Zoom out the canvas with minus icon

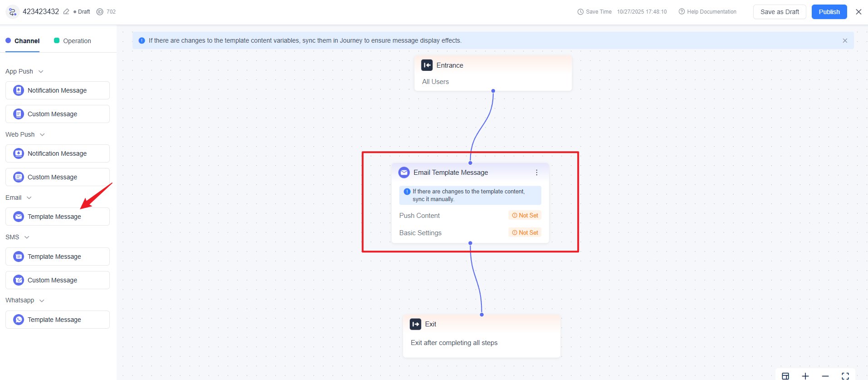coord(825,375)
